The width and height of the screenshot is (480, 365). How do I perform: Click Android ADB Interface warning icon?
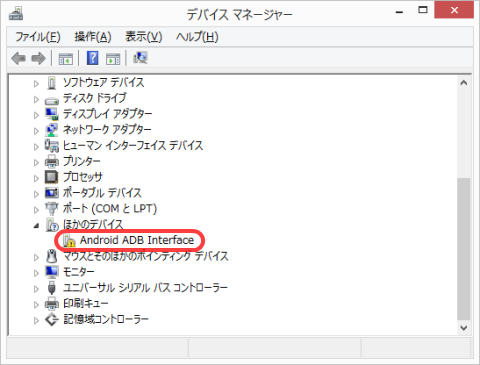click(x=69, y=240)
